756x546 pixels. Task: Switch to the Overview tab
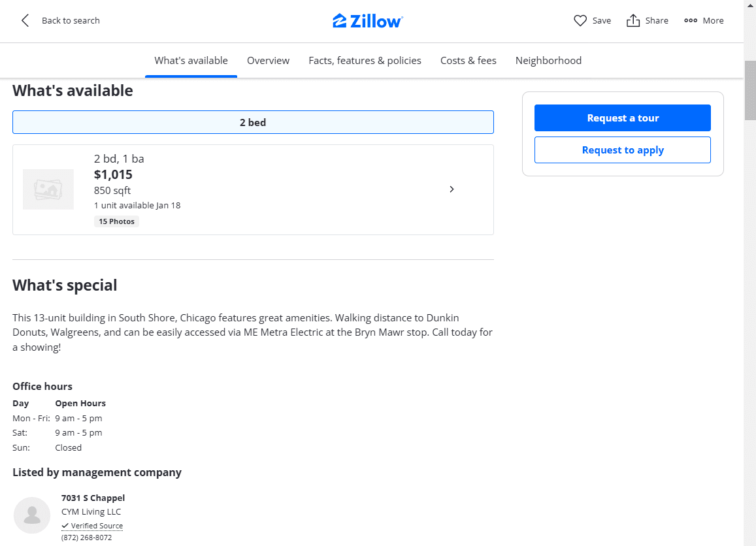pos(268,61)
